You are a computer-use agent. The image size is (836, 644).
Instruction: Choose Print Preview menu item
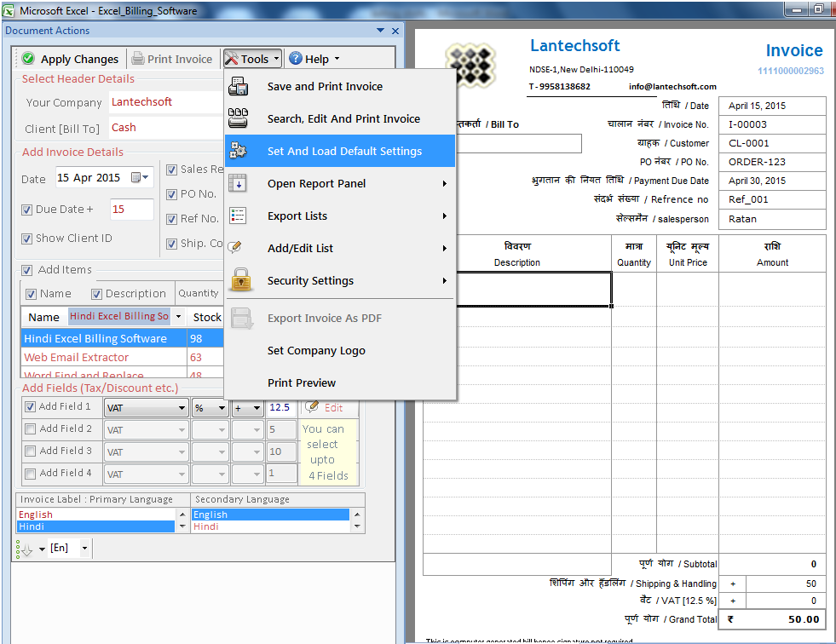(x=340, y=382)
